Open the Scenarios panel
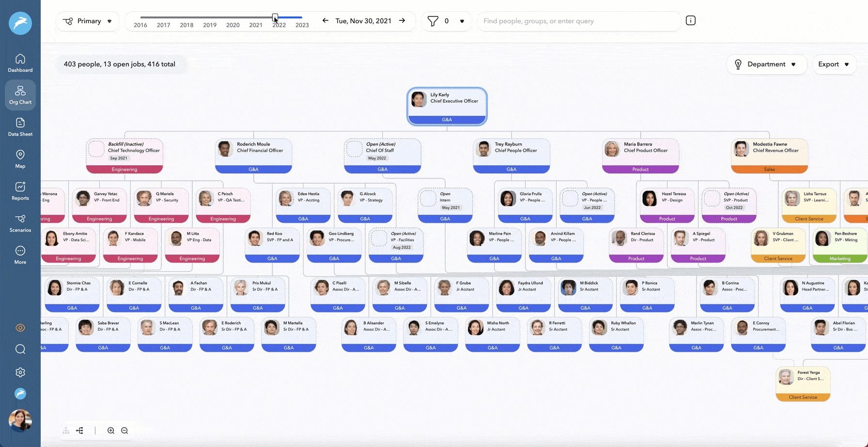The height and width of the screenshot is (447, 868). (20, 222)
